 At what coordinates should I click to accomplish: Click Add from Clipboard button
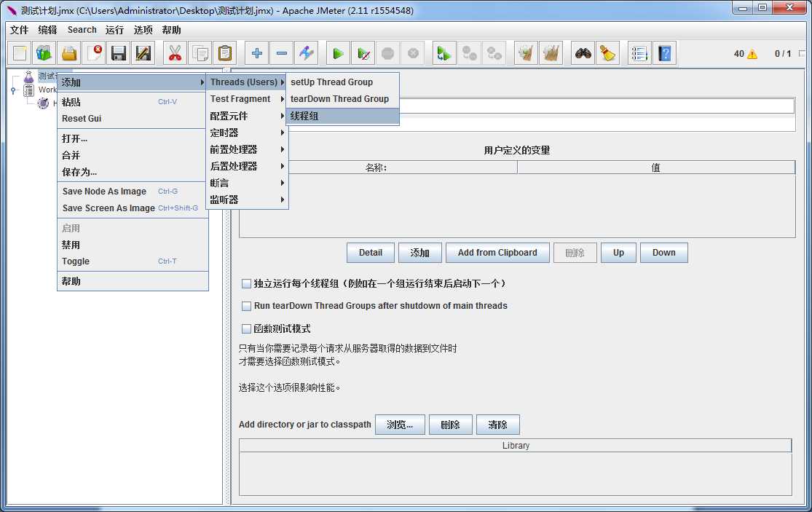pyautogui.click(x=497, y=253)
